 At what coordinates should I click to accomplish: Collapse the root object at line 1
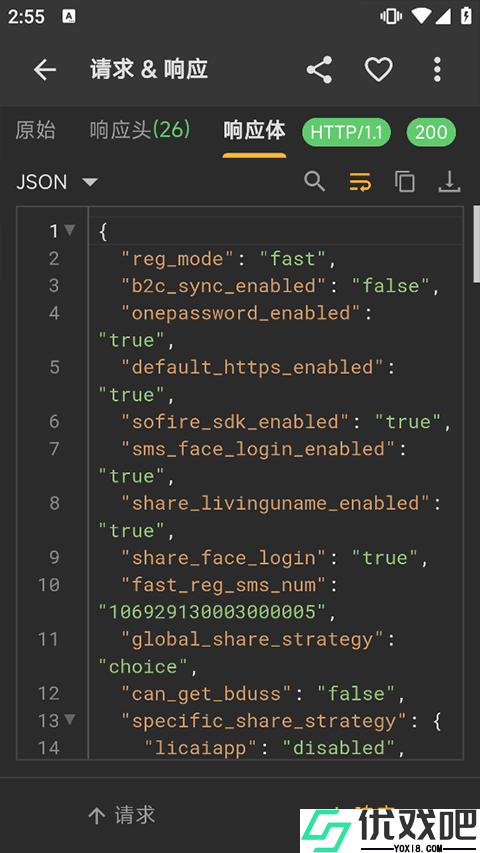[70, 231]
